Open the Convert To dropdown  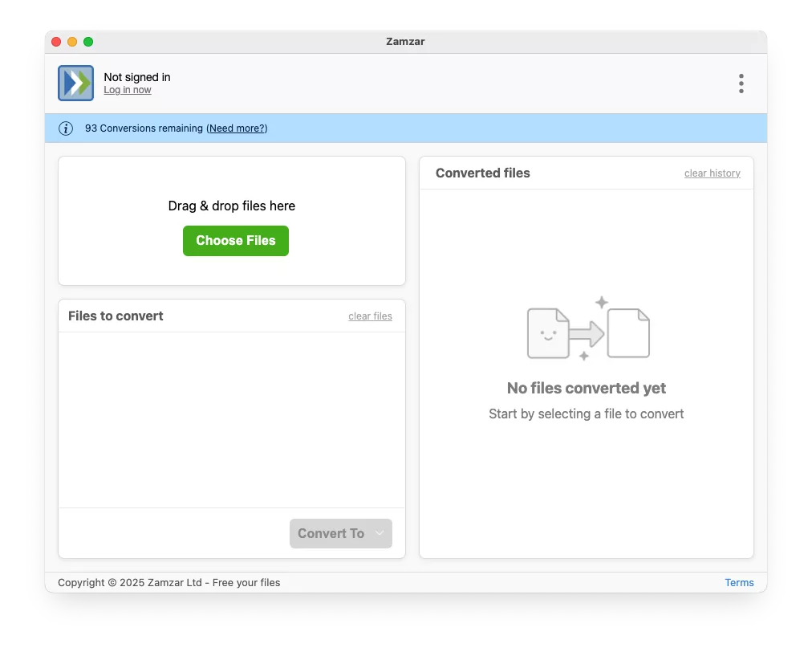click(x=341, y=533)
